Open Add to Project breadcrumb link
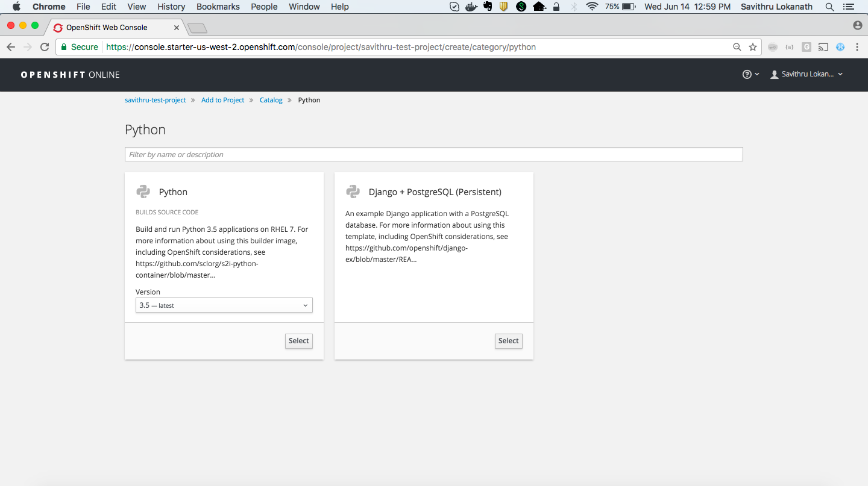 tap(223, 100)
